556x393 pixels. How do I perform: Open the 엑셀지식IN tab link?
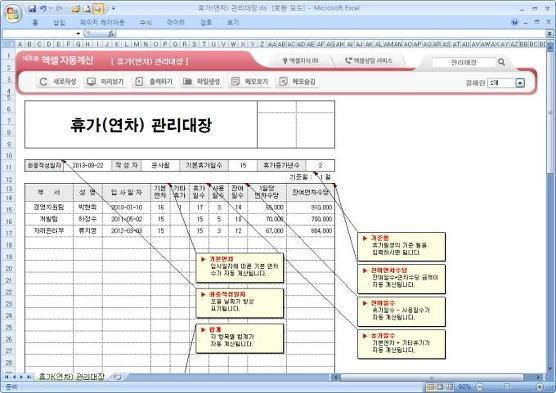pos(300,61)
